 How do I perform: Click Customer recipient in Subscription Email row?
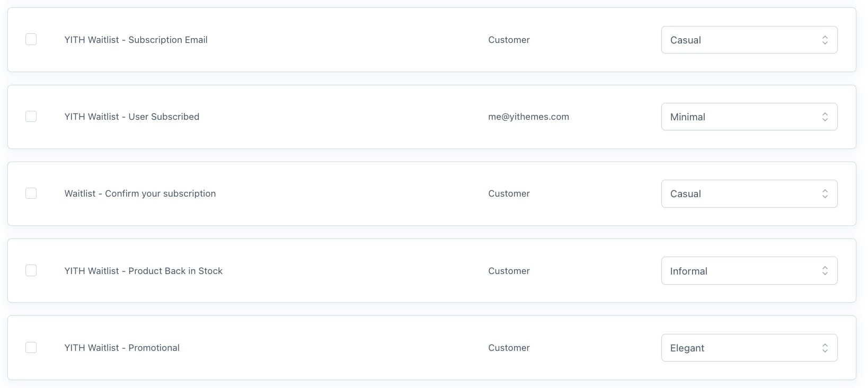point(509,40)
